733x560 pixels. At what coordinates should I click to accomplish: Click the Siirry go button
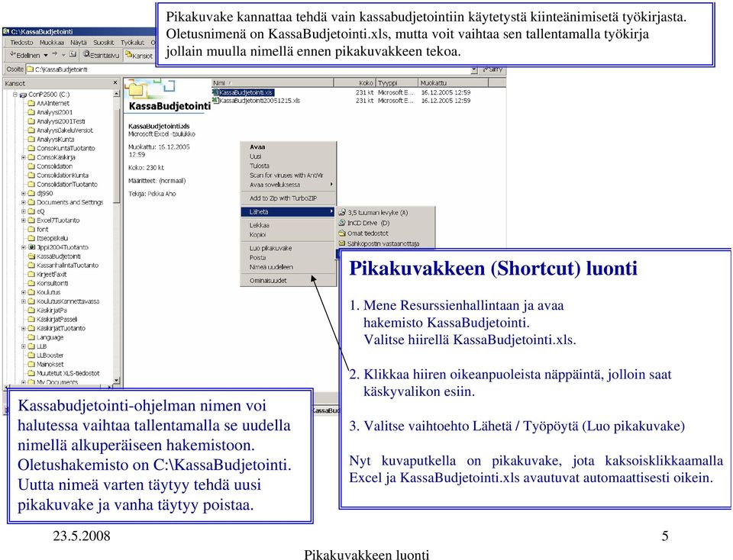492,69
